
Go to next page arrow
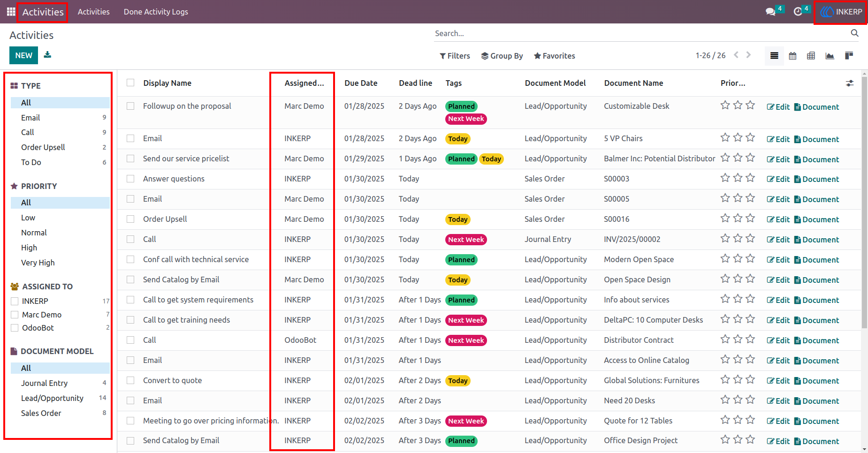click(x=748, y=55)
